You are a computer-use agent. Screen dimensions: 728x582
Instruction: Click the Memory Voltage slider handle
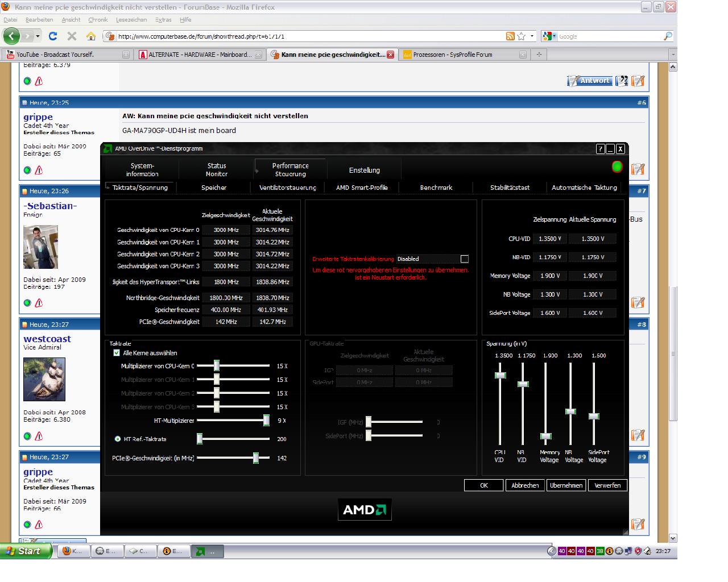click(x=545, y=436)
